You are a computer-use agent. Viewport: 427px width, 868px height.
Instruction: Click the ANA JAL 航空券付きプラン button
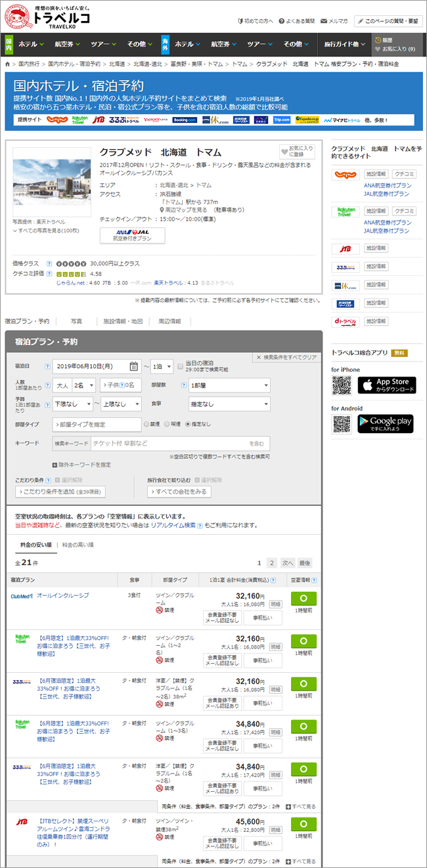[132, 235]
